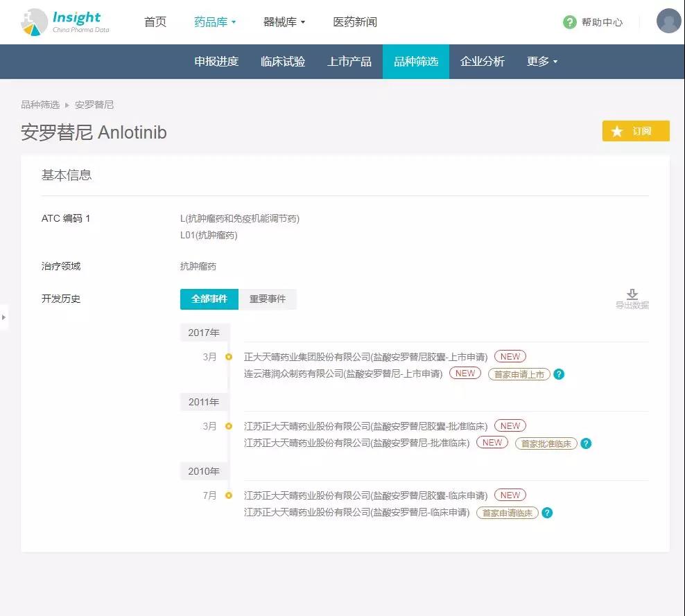Screen dimensions: 685x616
Task: Click the export data download icon
Action: [632, 294]
